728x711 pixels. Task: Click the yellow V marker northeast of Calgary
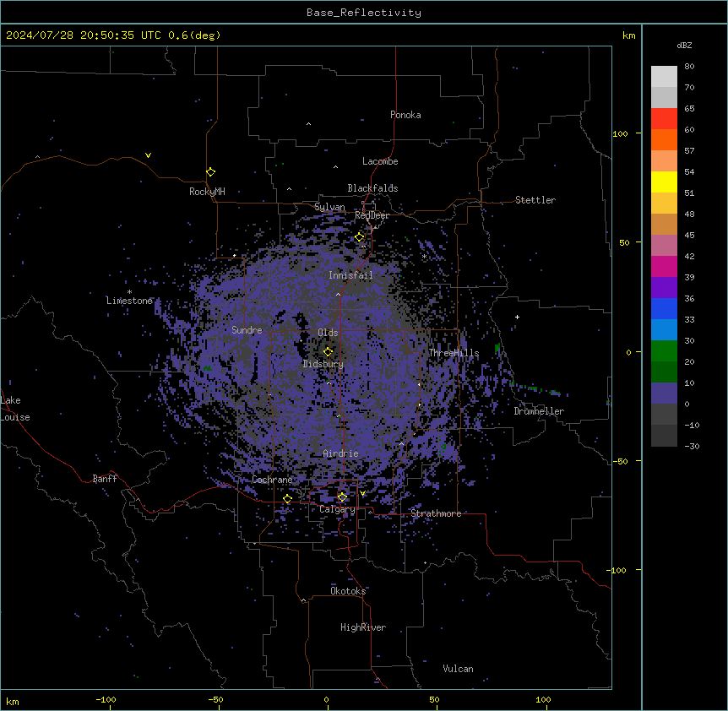362,493
